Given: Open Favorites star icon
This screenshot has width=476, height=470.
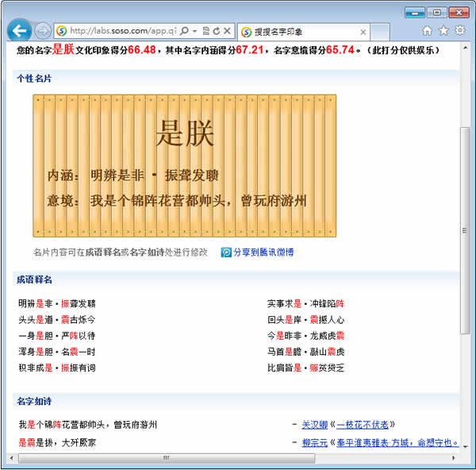Looking at the screenshot, I should point(443,31).
